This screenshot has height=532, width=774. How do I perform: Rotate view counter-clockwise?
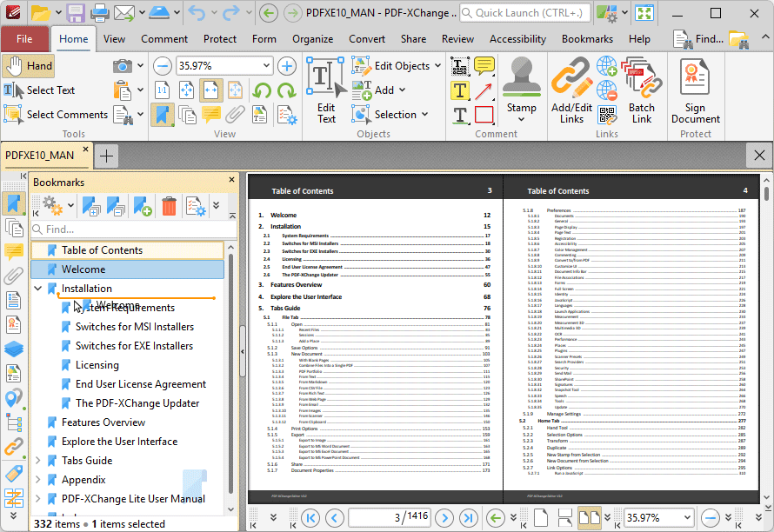262,90
